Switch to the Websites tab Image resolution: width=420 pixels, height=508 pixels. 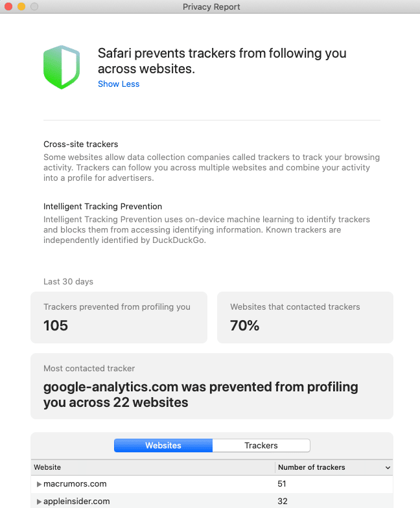click(x=163, y=446)
